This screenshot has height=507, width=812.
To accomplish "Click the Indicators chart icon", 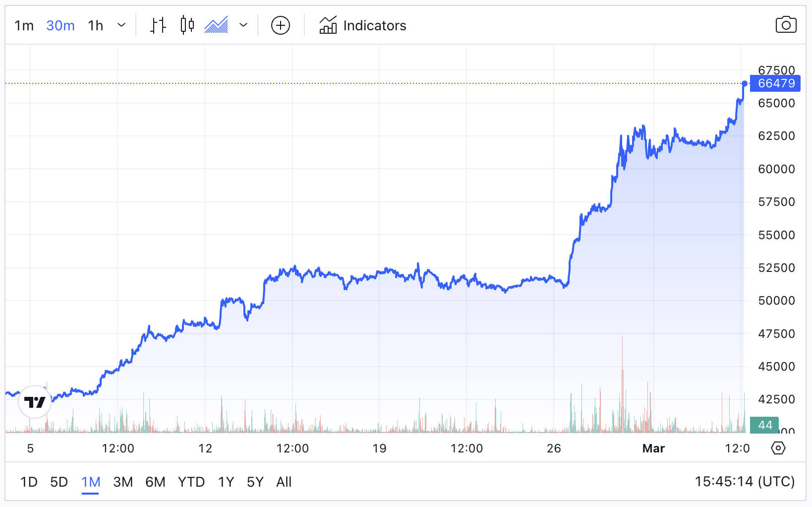I will click(328, 24).
